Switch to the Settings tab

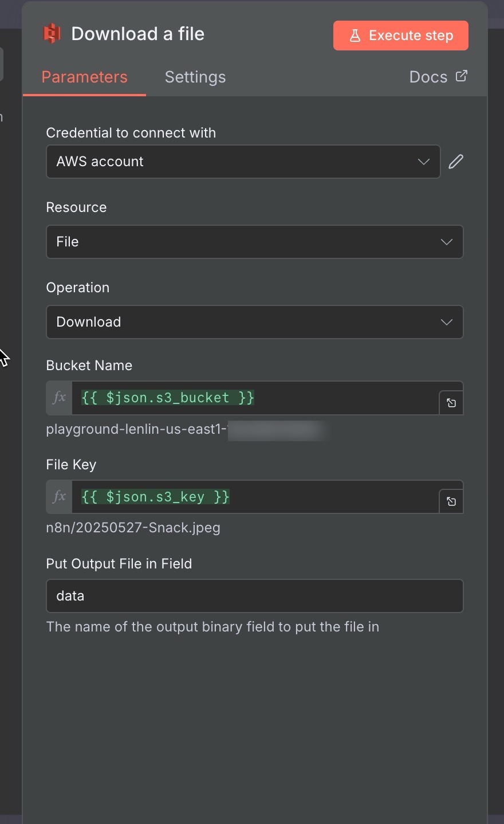[x=195, y=77]
